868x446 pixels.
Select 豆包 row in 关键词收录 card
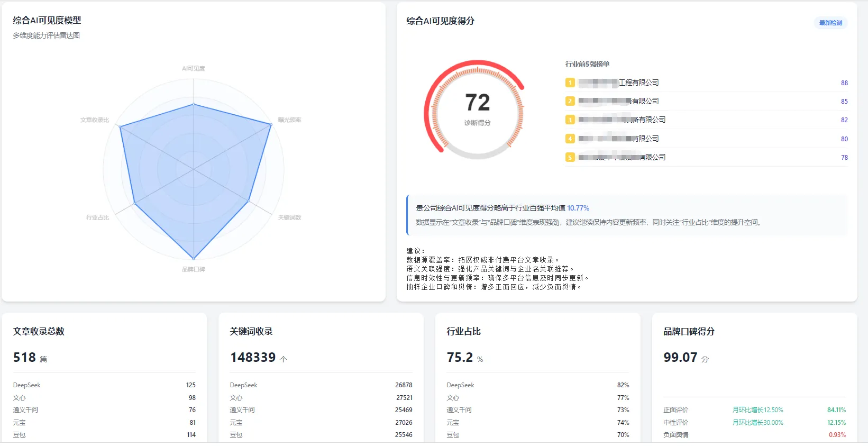tap(321, 435)
